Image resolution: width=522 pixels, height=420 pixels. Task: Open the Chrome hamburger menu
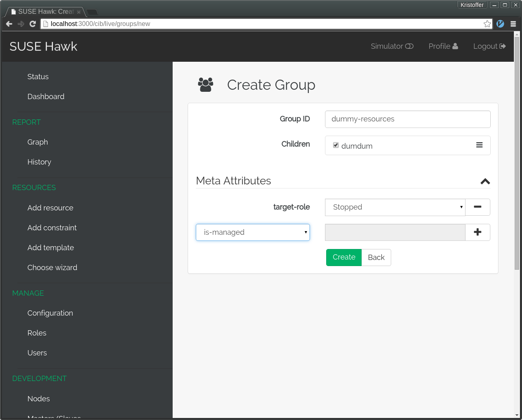[513, 24]
